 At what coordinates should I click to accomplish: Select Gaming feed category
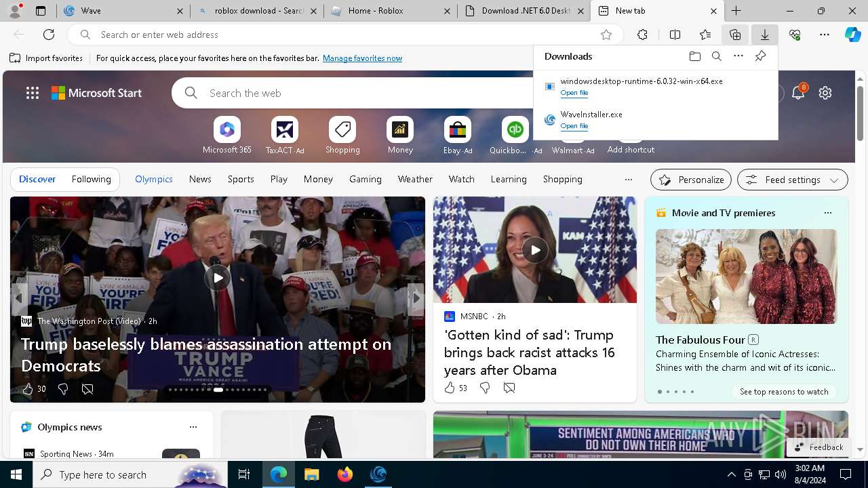[x=366, y=179]
